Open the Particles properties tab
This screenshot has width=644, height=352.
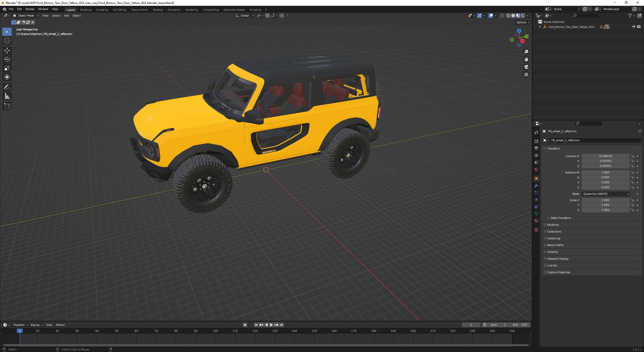[536, 193]
